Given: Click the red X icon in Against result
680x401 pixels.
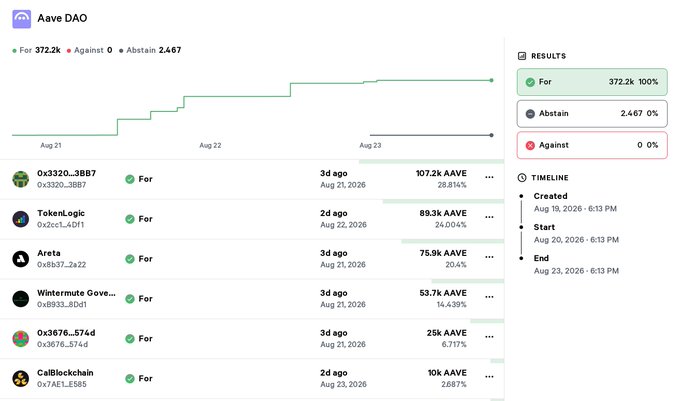Looking at the screenshot, I should (x=530, y=145).
